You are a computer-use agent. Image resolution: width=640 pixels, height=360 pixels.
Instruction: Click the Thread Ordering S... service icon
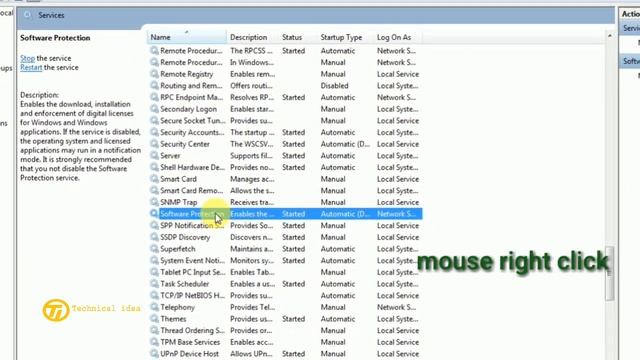click(154, 331)
